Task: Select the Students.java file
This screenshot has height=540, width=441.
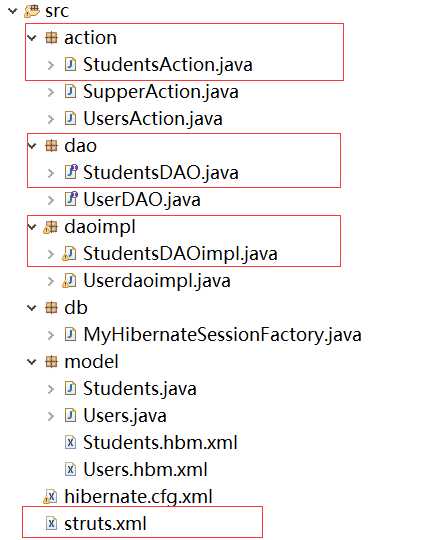Action: pyautogui.click(x=140, y=389)
